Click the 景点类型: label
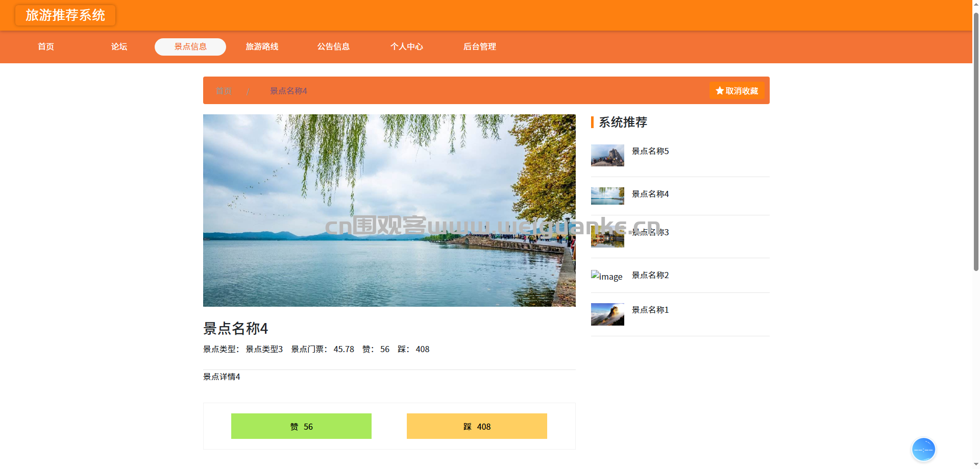The image size is (980, 469). pos(222,349)
